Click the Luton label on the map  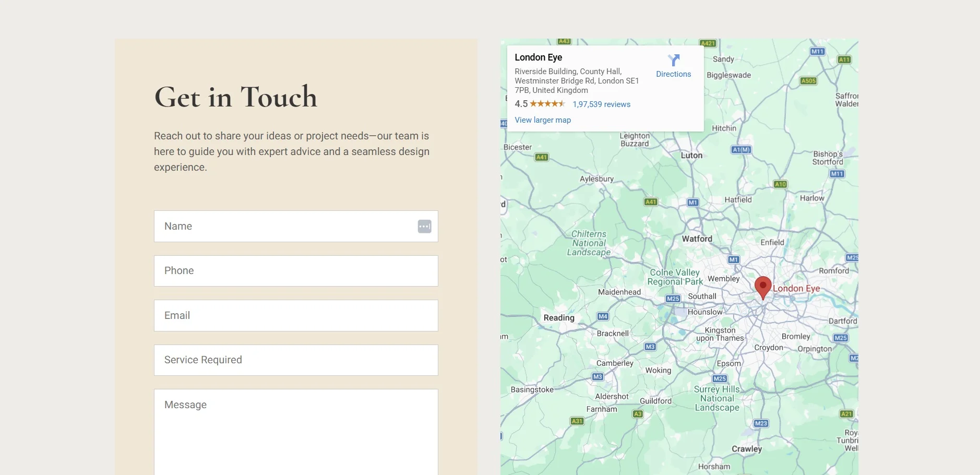coord(692,156)
